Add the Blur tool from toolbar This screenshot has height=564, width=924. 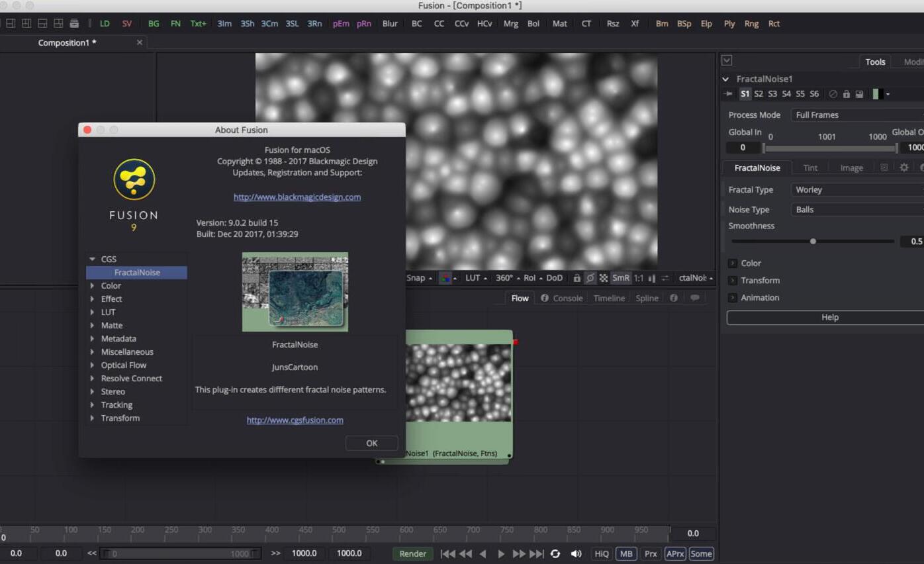[390, 23]
